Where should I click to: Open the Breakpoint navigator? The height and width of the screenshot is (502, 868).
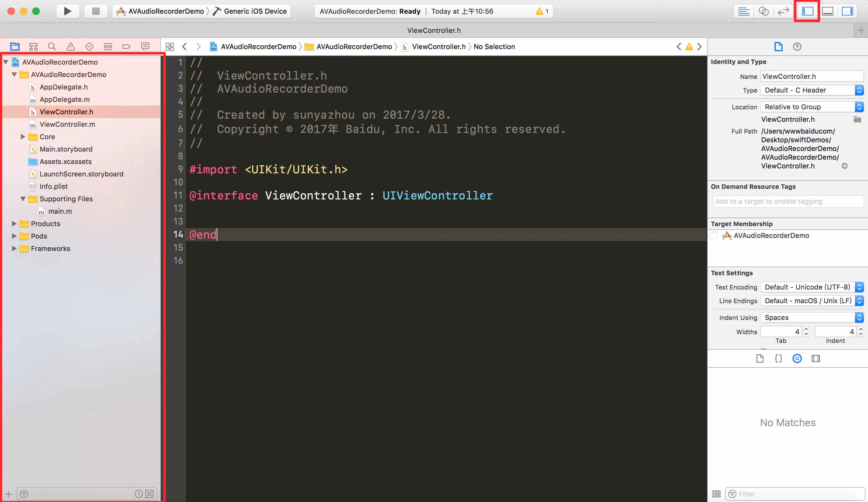[x=126, y=47]
